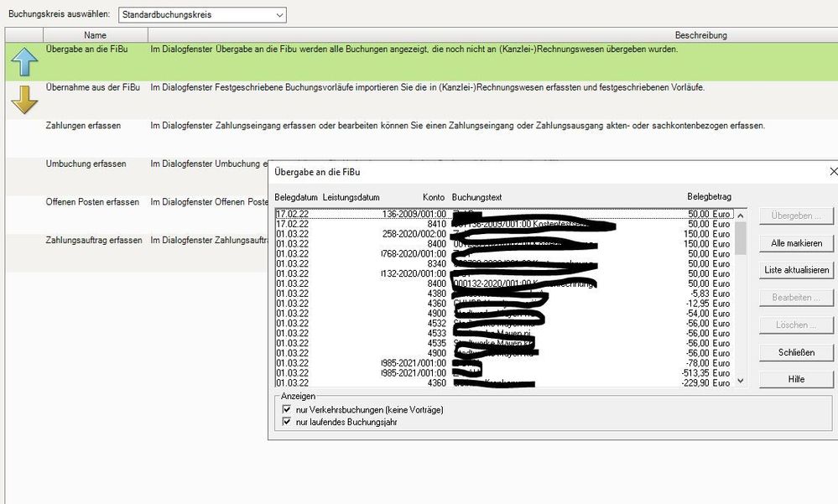Click the description text of 'Zahlungen erfassen'

click(x=457, y=126)
